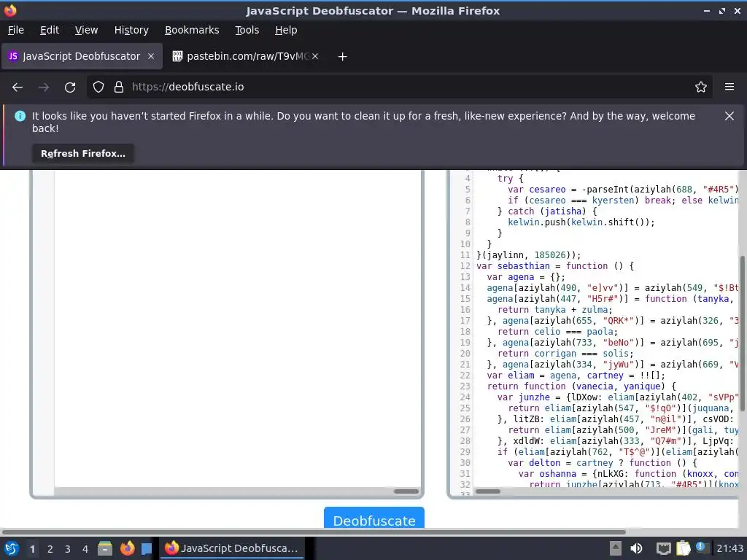Image resolution: width=747 pixels, height=560 pixels.
Task: Click 'var eliam = agena, cartney' code line
Action: (576, 376)
